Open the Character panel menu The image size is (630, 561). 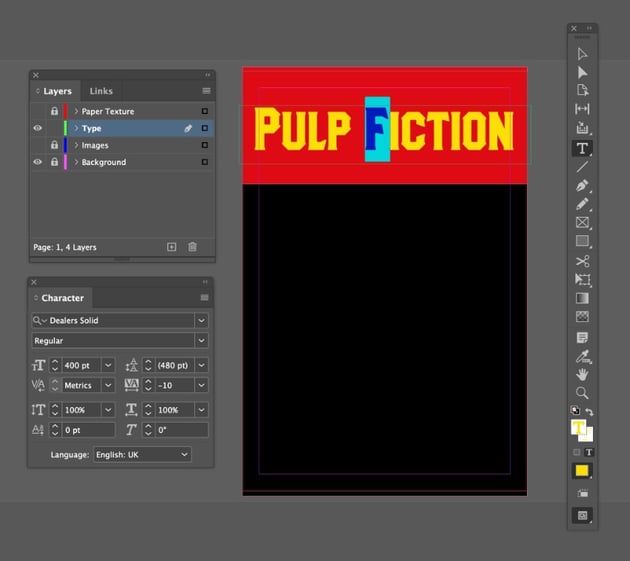pos(205,297)
